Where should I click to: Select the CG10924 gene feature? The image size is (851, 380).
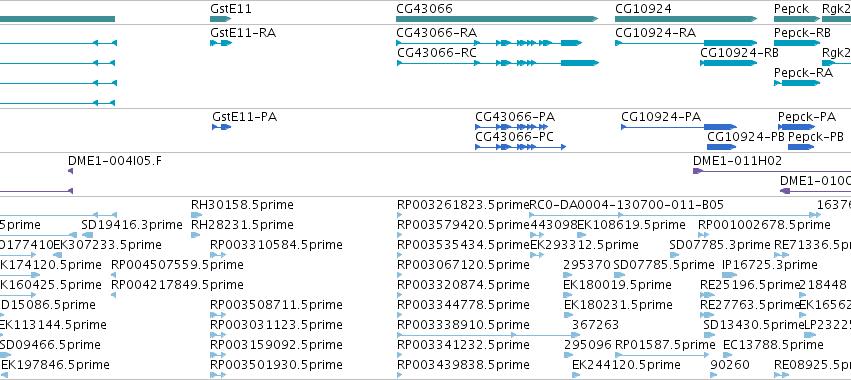pyautogui.click(x=686, y=19)
